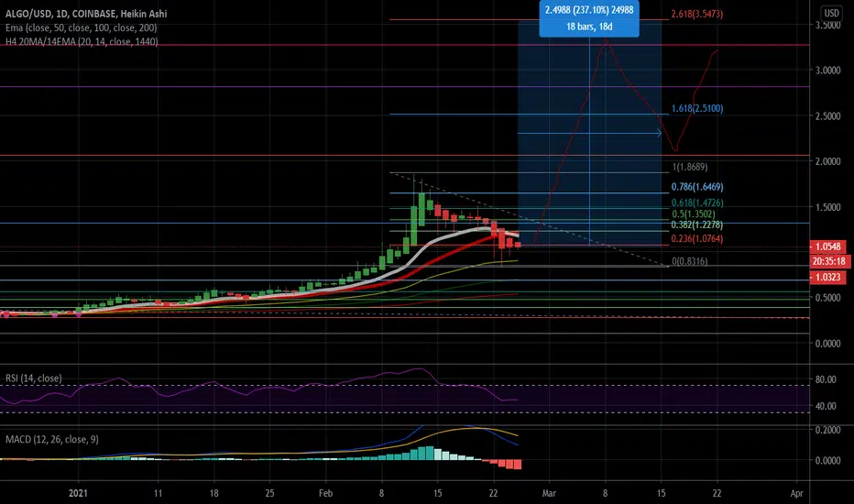Image resolution: width=854 pixels, height=504 pixels.
Task: Select the 2.618(3.5473) Fibonacci label
Action: [x=696, y=14]
